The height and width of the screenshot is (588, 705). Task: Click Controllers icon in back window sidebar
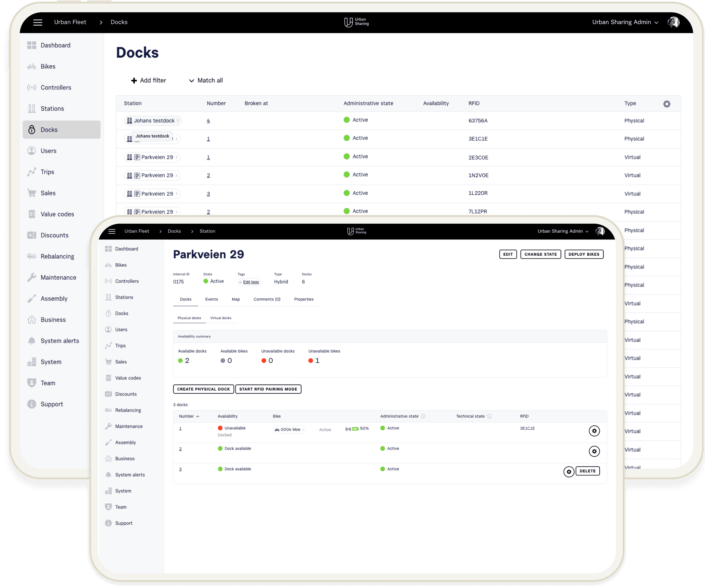tap(32, 87)
